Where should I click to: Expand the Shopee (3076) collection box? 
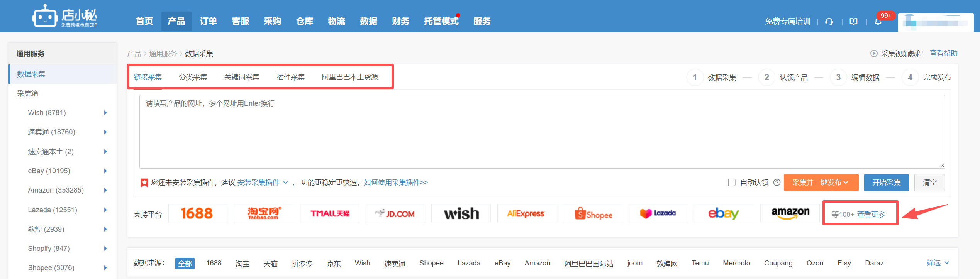pyautogui.click(x=105, y=268)
